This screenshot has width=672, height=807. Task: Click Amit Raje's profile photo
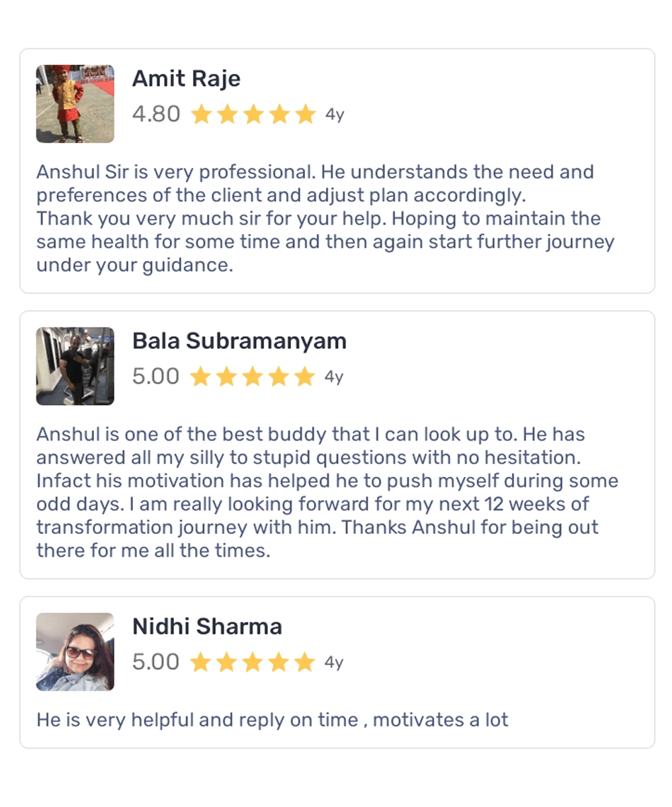tap(75, 104)
